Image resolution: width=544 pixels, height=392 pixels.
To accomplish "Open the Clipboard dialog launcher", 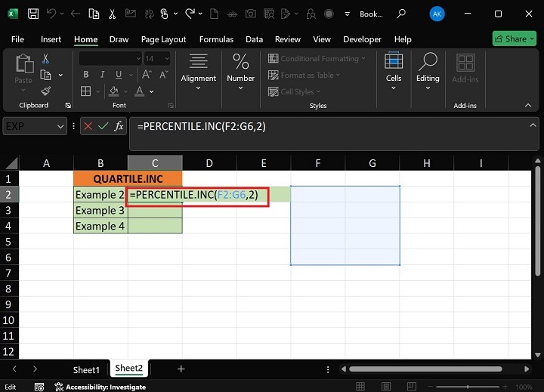I will [68, 106].
